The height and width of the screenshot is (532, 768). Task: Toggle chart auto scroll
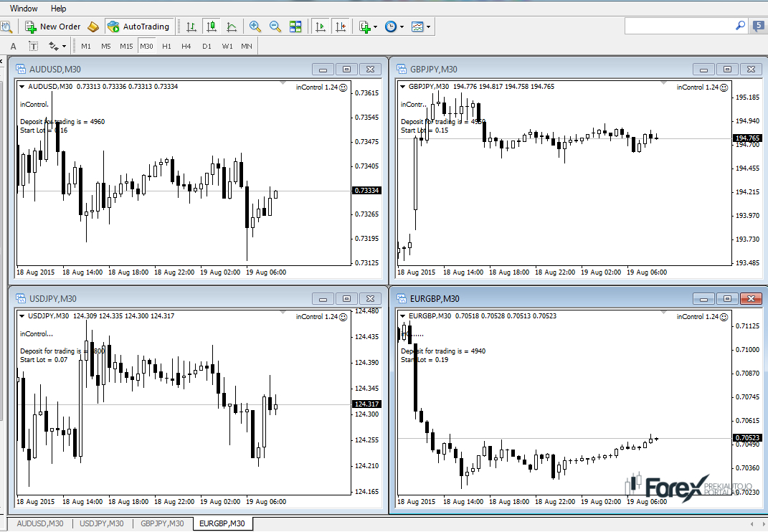tap(321, 27)
